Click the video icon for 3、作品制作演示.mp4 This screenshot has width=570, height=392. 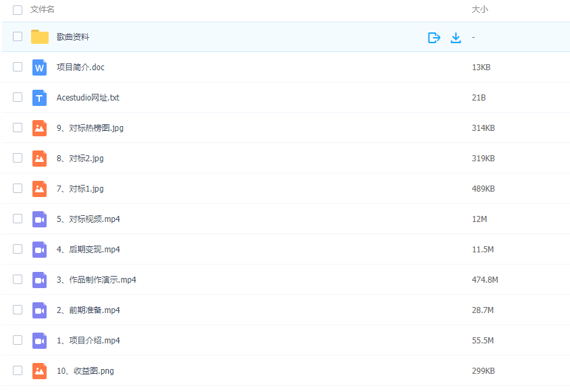39,280
